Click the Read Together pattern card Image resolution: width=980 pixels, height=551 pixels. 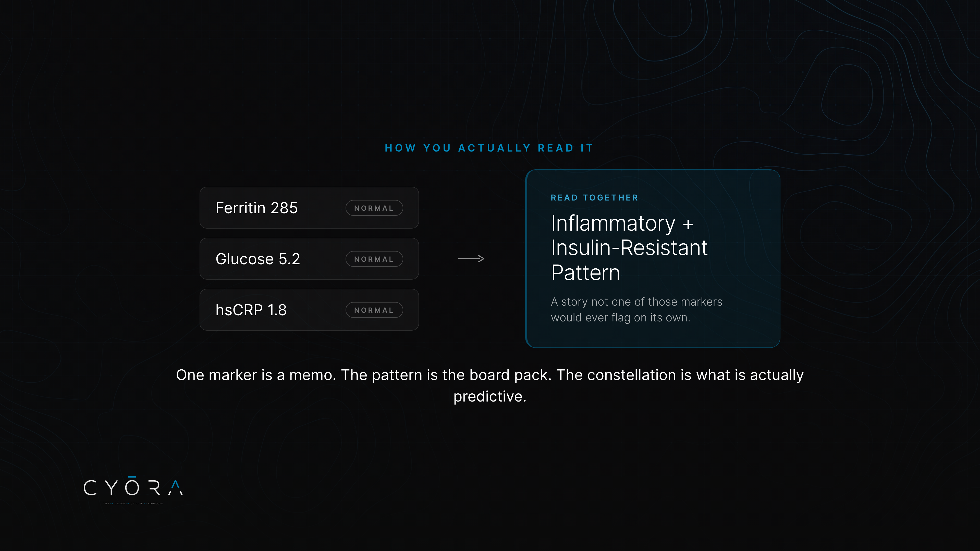point(653,259)
